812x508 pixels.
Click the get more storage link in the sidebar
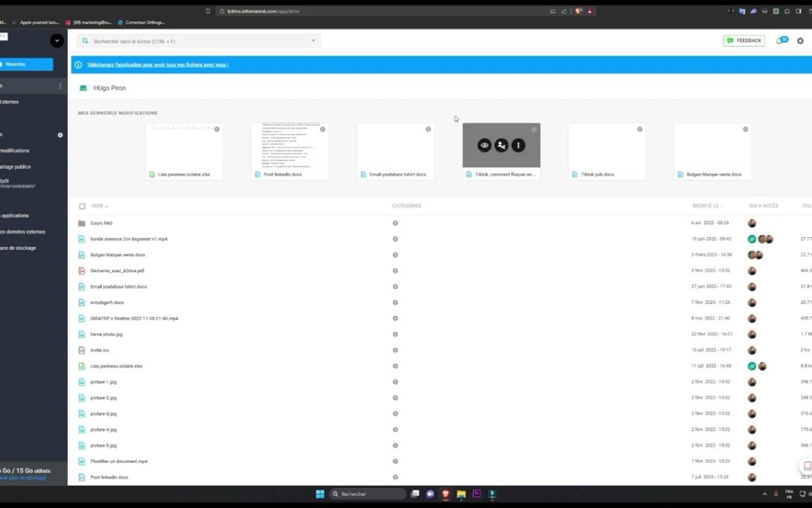pyautogui.click(x=23, y=478)
